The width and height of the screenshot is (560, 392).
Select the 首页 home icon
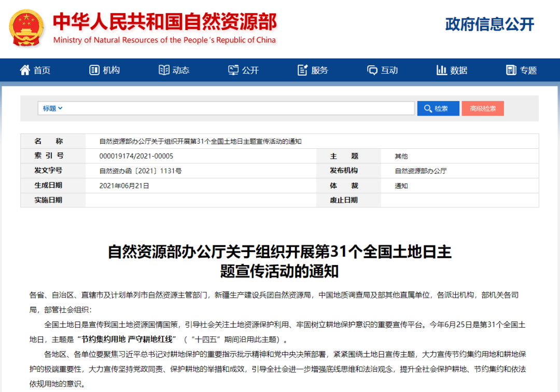click(x=24, y=70)
